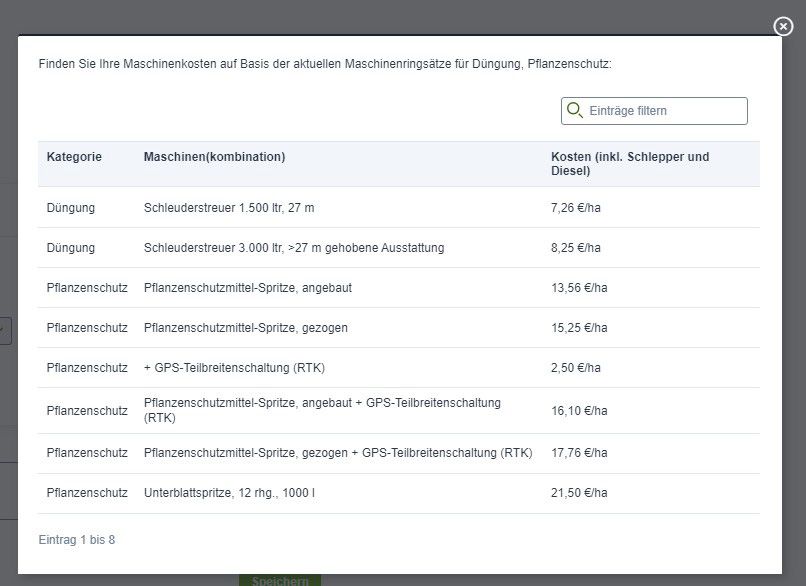This screenshot has height=586, width=806.
Task: Sort by Maschinen(kombination) column header
Action: 214,157
